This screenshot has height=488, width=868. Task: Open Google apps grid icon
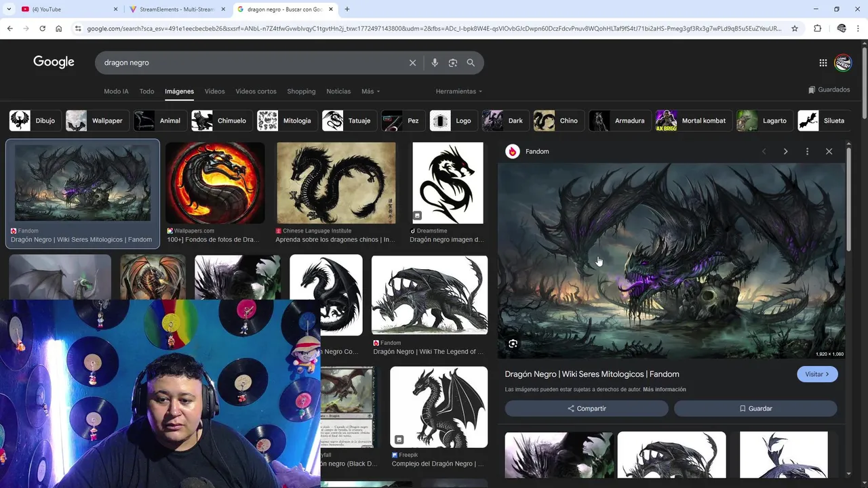pos(823,62)
